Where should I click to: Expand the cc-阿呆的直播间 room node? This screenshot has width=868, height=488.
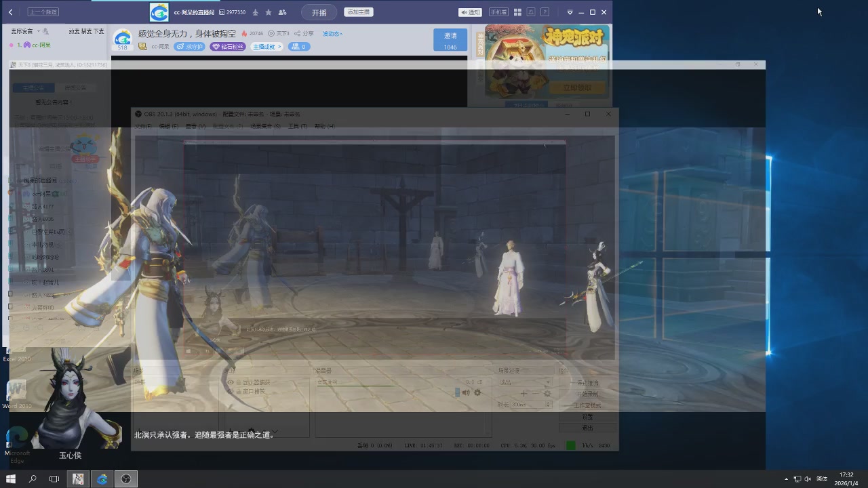(x=11, y=181)
